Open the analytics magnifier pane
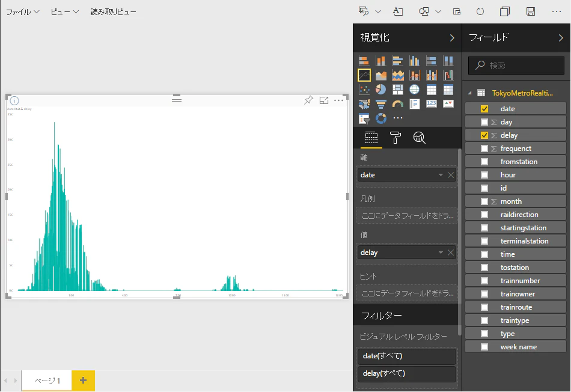This screenshot has width=571, height=392. (x=419, y=138)
